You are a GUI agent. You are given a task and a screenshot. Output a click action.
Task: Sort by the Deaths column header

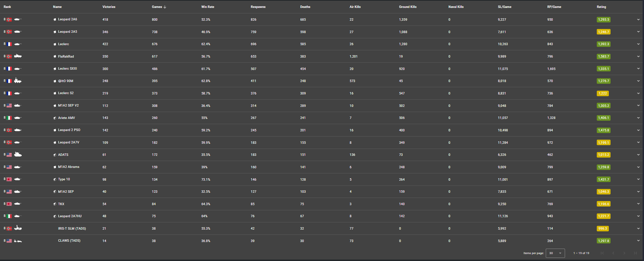pyautogui.click(x=305, y=7)
